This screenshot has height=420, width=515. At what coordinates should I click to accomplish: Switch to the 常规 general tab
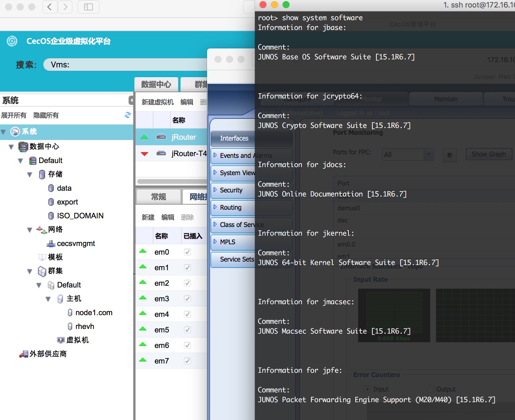pos(159,197)
